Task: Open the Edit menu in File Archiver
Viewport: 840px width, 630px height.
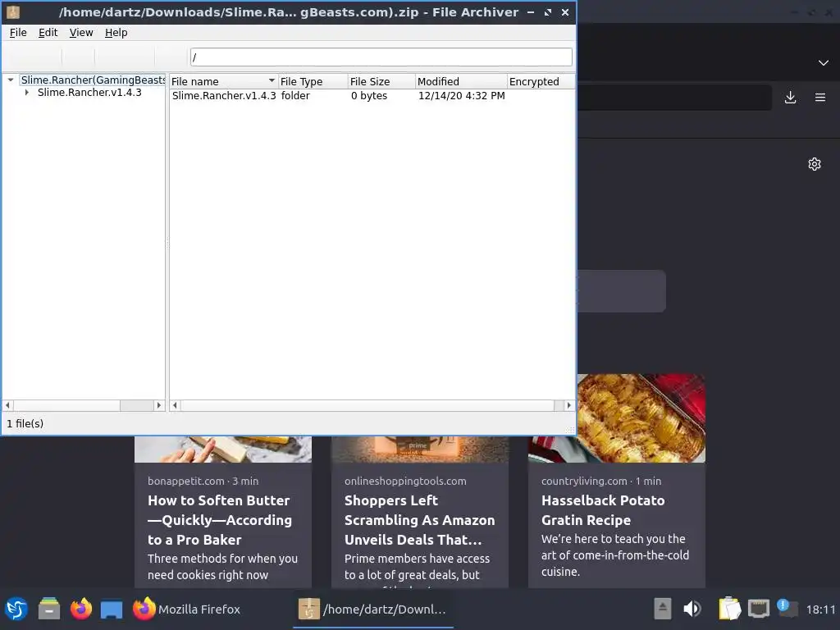Action: [48, 33]
